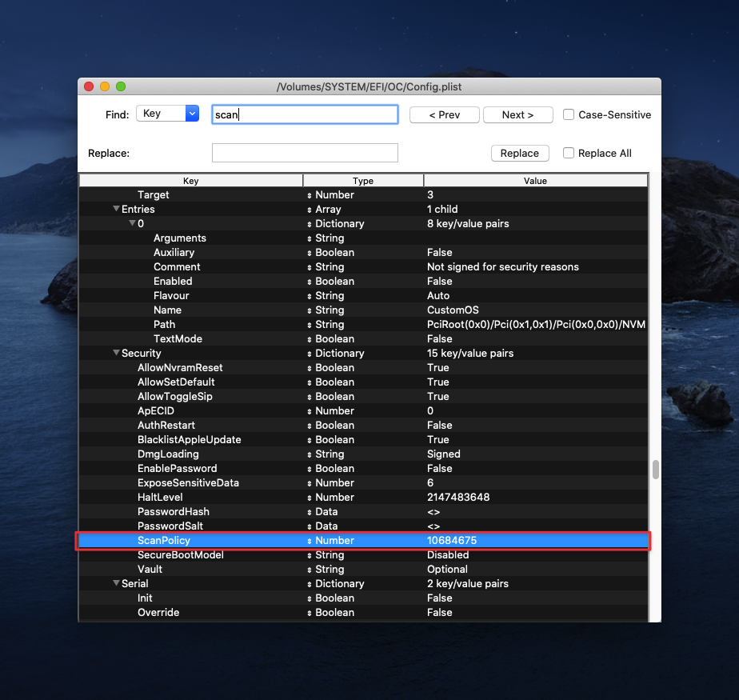Click the Value column header

(x=535, y=181)
